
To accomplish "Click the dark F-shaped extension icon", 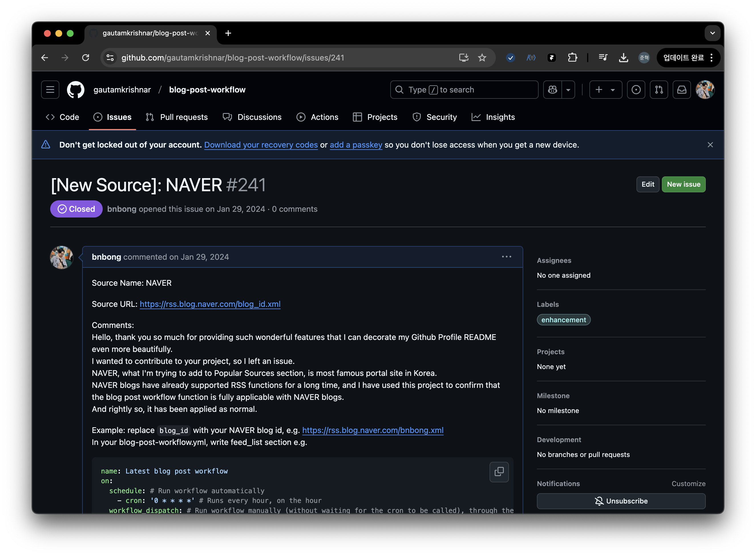I will pyautogui.click(x=551, y=58).
